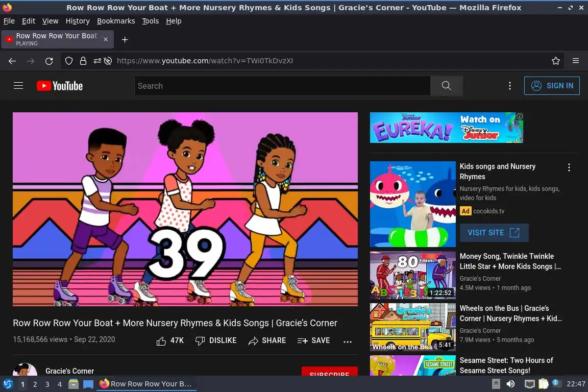Open the permissions icon in the address bar

(97, 61)
